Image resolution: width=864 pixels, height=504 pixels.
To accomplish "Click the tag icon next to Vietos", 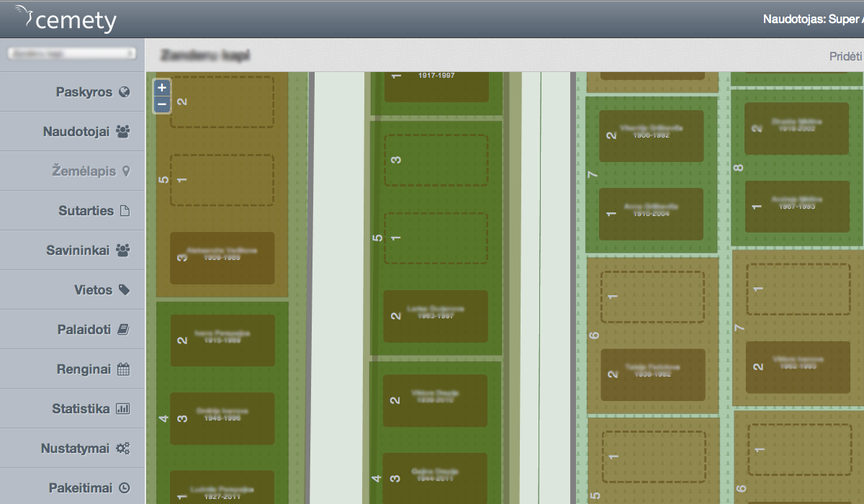I will point(124,290).
